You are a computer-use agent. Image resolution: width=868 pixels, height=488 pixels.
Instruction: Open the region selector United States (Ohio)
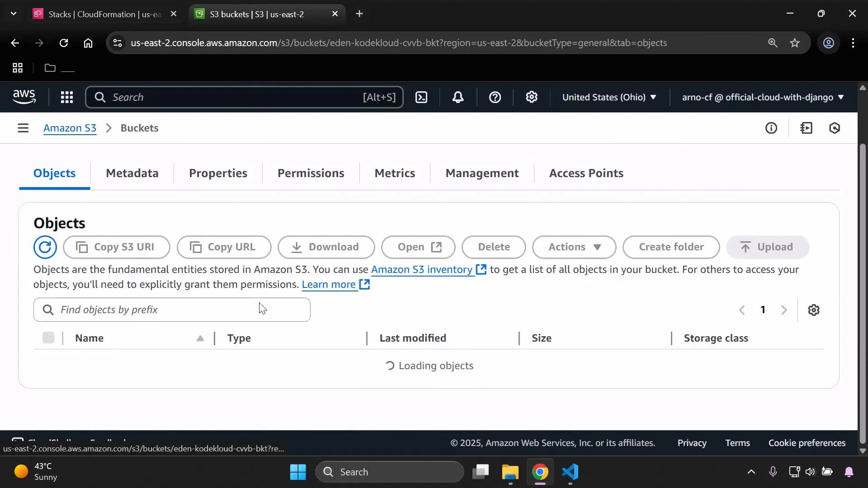tap(609, 97)
